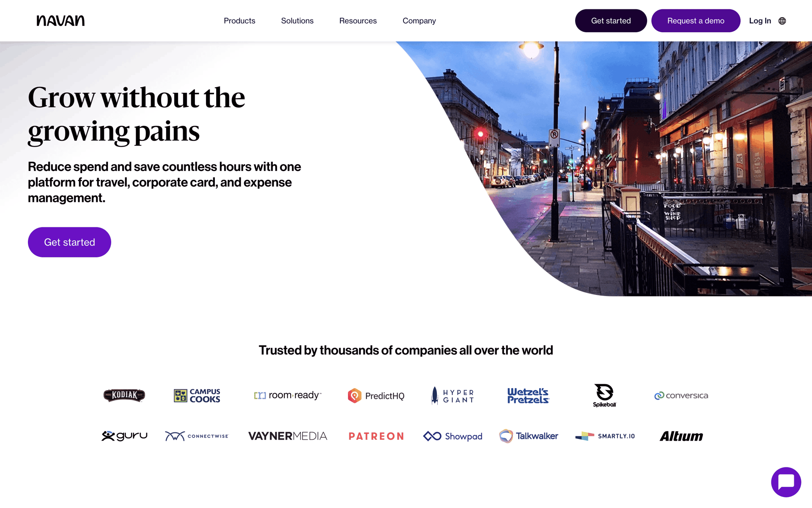Click the PredictHQ logo

[x=376, y=395]
